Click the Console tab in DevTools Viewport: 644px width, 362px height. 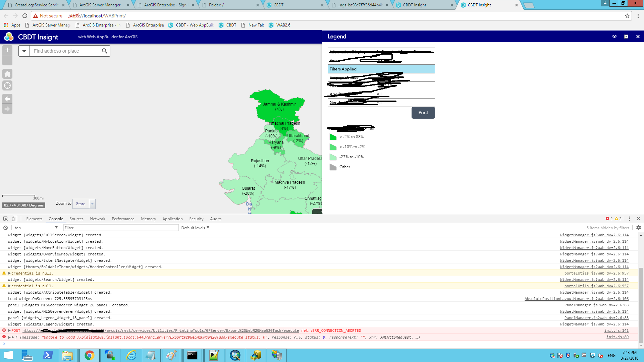(x=56, y=218)
